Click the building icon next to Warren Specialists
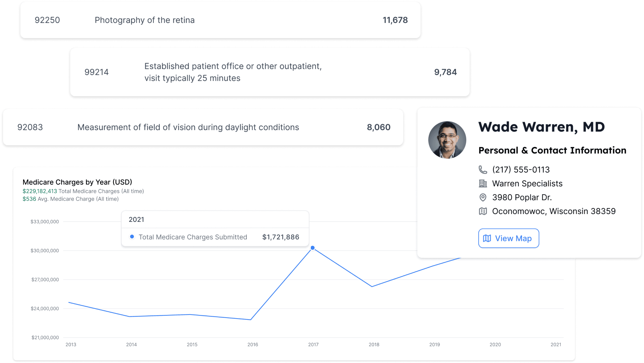Viewport: 644px width, 363px height. coord(482,184)
